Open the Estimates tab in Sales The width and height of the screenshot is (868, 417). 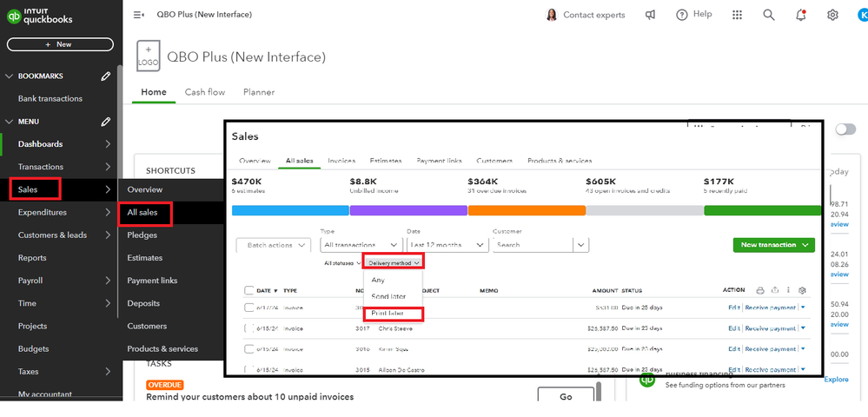386,161
